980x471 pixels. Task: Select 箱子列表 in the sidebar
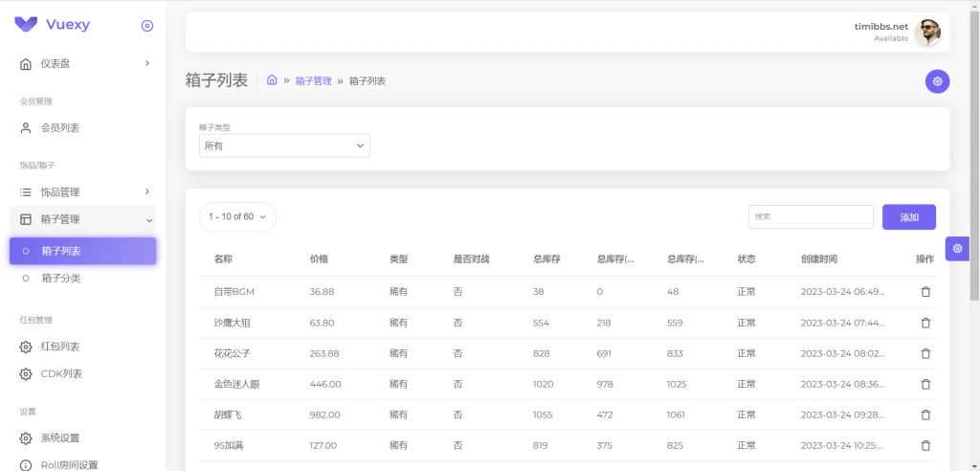(x=83, y=251)
